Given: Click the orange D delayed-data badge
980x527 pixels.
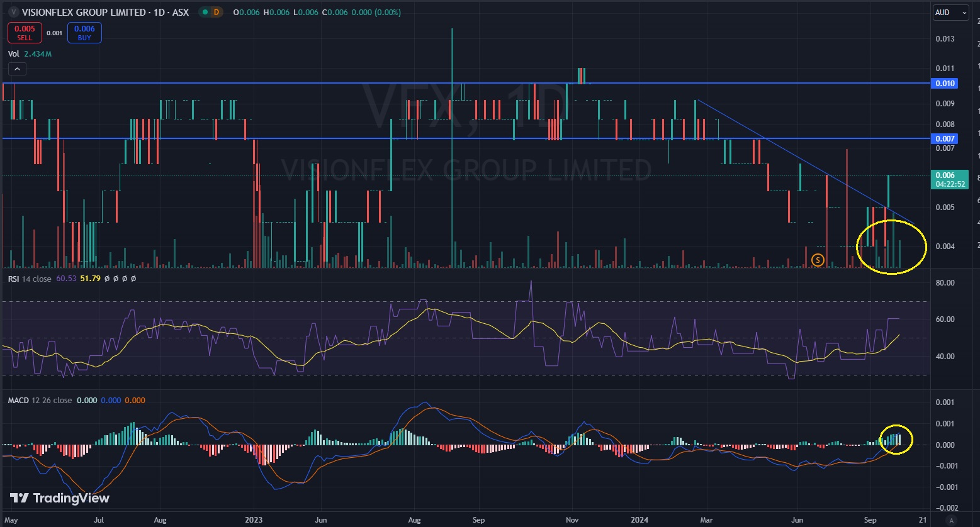Looking at the screenshot, I should [x=217, y=12].
